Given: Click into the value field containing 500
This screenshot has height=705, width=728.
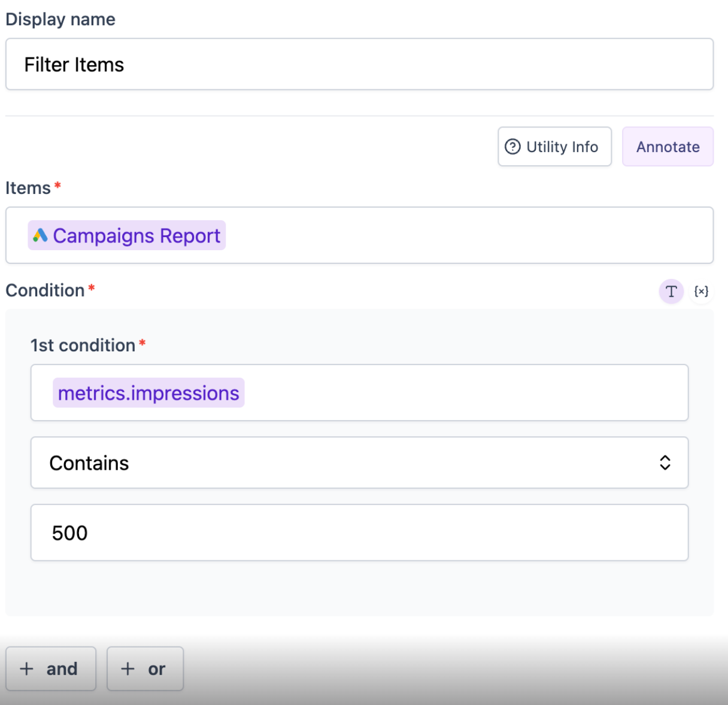Looking at the screenshot, I should point(359,533).
